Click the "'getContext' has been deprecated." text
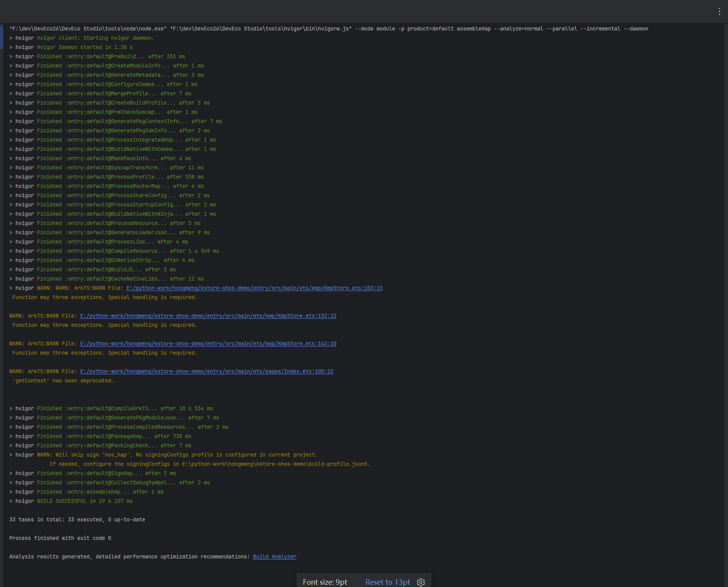The image size is (728, 587). click(x=63, y=381)
